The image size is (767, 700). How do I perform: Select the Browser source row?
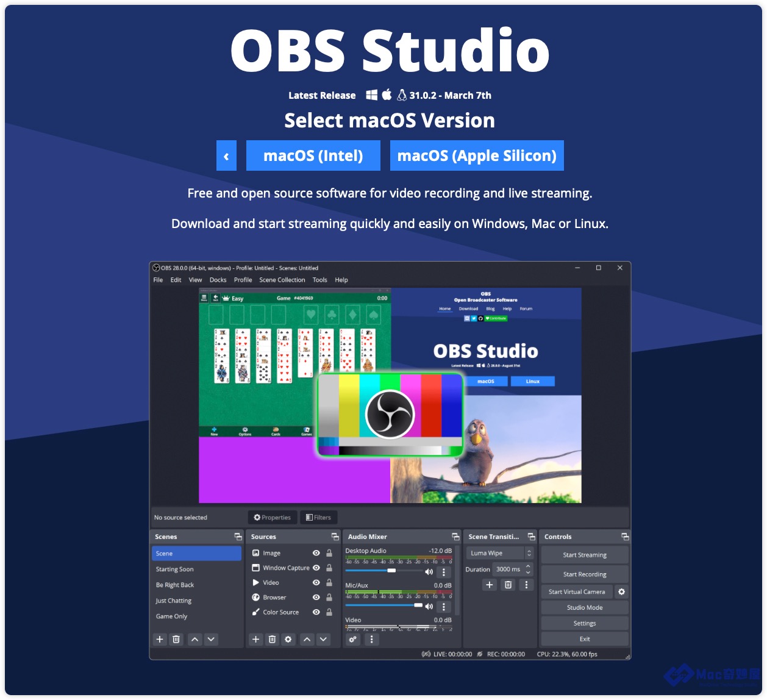coord(293,598)
